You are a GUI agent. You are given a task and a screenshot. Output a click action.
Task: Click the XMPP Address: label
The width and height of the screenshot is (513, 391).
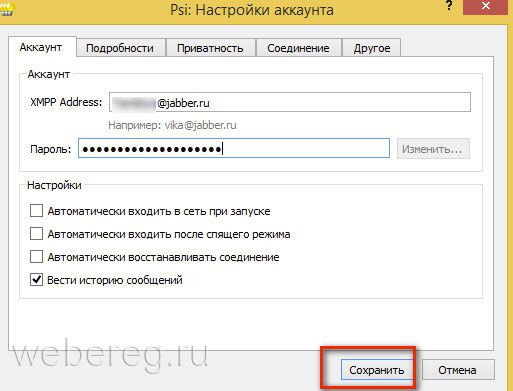[x=66, y=102]
